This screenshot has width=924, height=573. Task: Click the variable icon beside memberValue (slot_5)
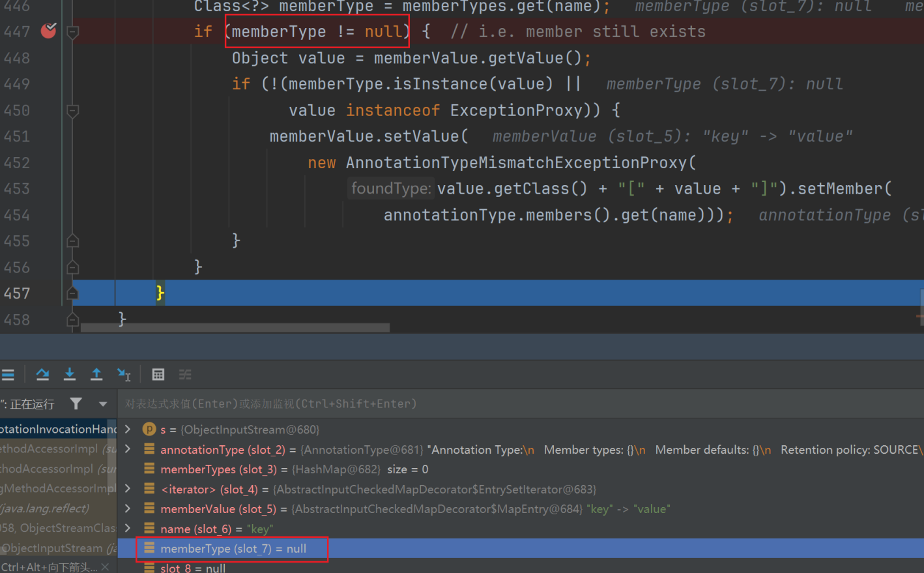[149, 508]
